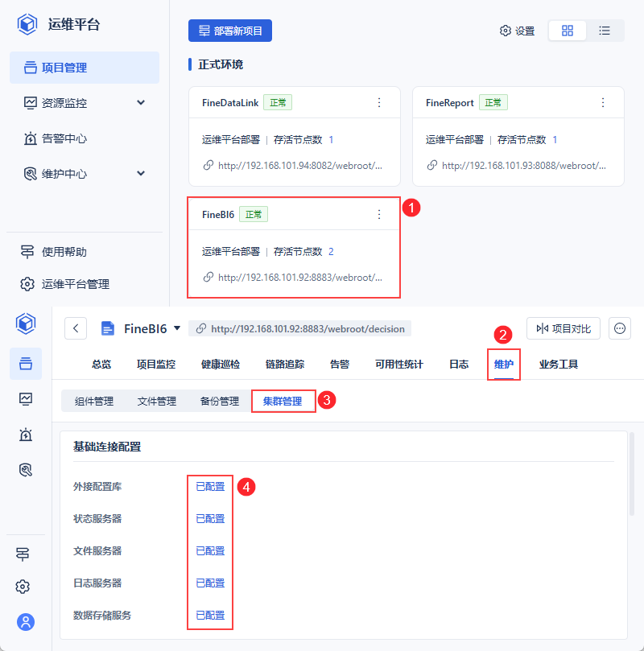Click 已配置 link for 状态服务器
This screenshot has height=651, width=644.
pos(210,518)
